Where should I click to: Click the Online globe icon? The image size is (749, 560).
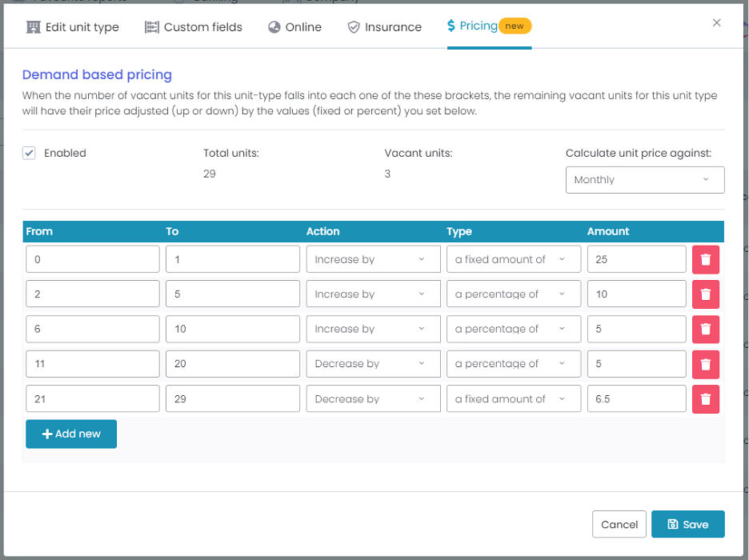[274, 27]
